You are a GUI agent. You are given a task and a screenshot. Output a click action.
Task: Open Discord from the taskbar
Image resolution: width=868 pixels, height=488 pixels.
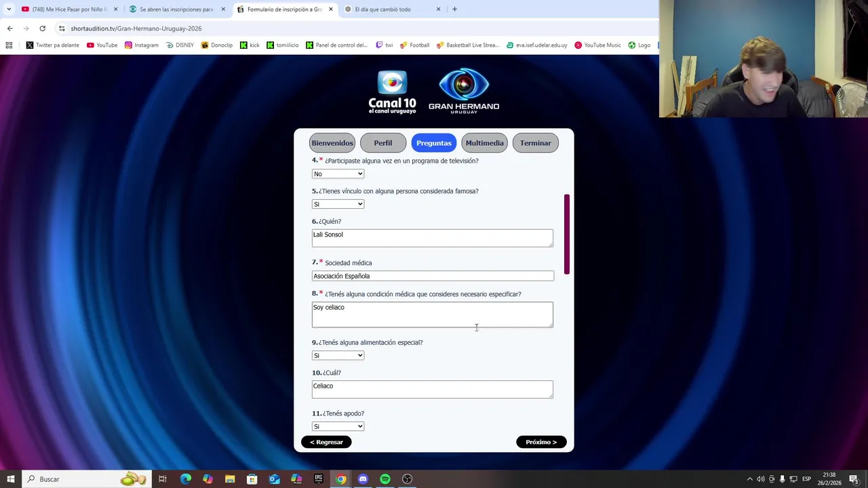pyautogui.click(x=363, y=479)
